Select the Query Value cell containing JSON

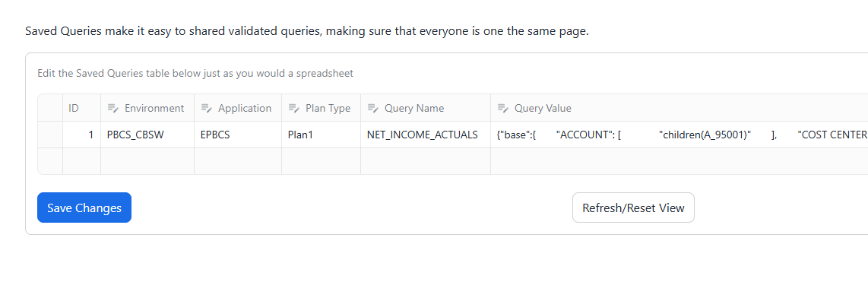coord(680,135)
